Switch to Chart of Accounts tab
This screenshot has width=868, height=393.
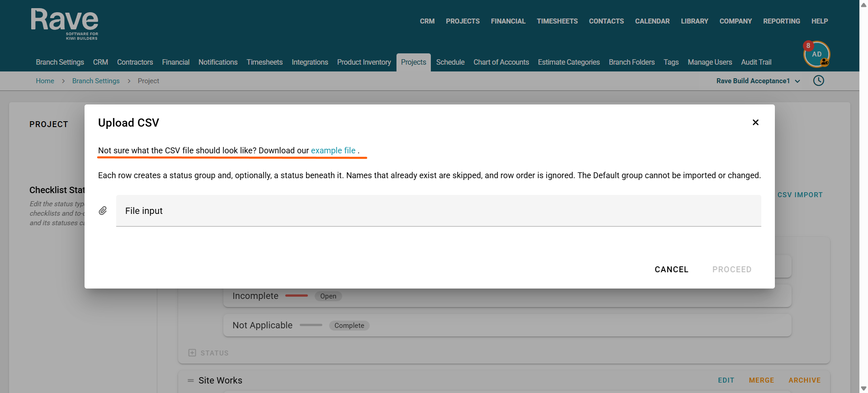click(501, 62)
